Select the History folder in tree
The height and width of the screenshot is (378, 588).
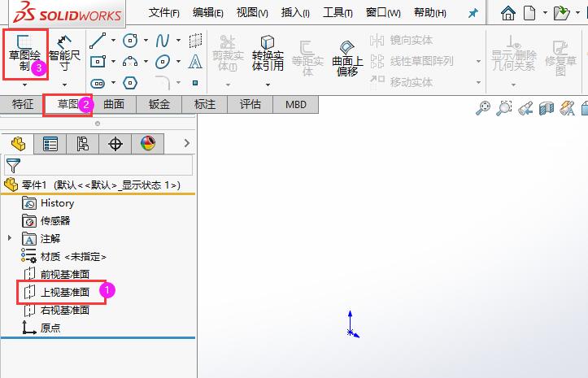pyautogui.click(x=48, y=203)
